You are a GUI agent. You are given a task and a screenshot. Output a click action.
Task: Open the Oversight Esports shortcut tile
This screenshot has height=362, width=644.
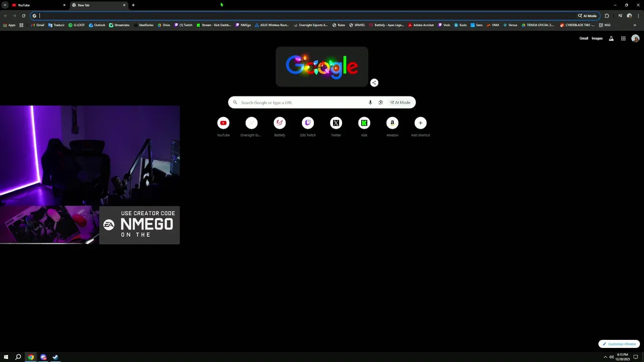point(252,127)
